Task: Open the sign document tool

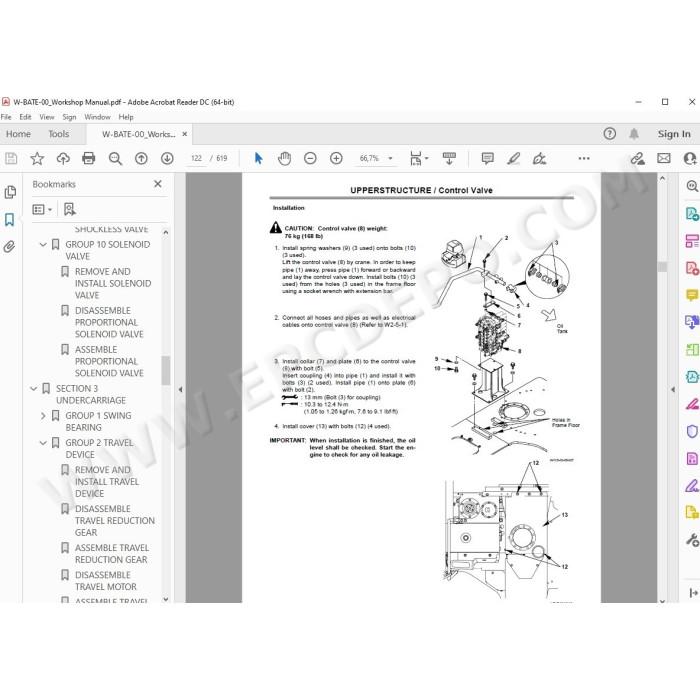Action: coord(539,158)
